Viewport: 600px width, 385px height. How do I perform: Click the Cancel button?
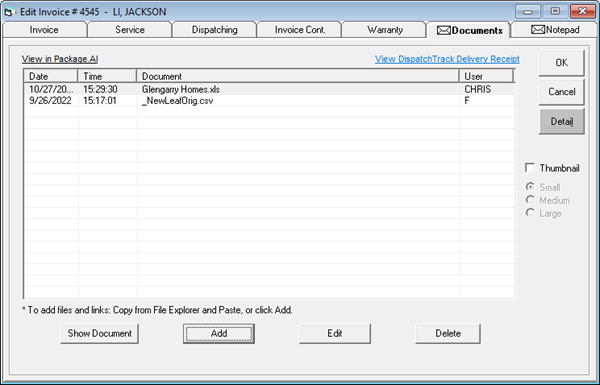click(561, 92)
